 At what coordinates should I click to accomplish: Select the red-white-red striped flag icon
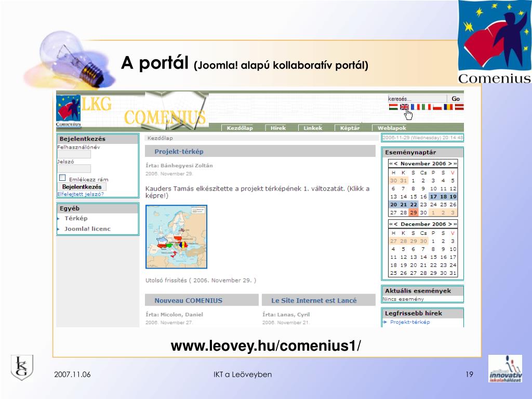459,107
